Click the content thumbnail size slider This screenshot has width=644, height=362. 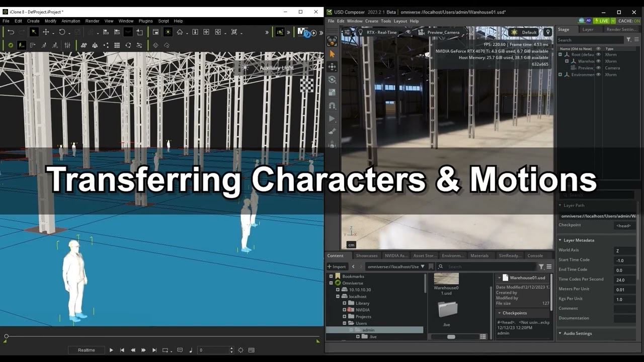451,337
